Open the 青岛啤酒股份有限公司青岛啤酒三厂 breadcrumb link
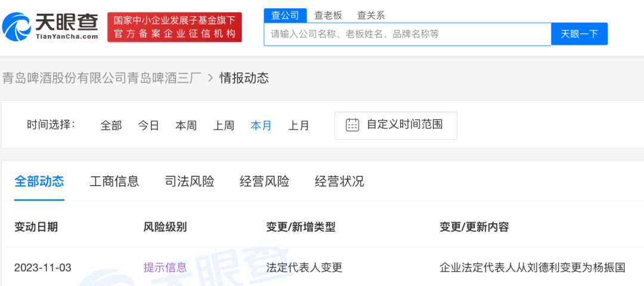Viewport: 644px width, 286px height. [x=102, y=78]
